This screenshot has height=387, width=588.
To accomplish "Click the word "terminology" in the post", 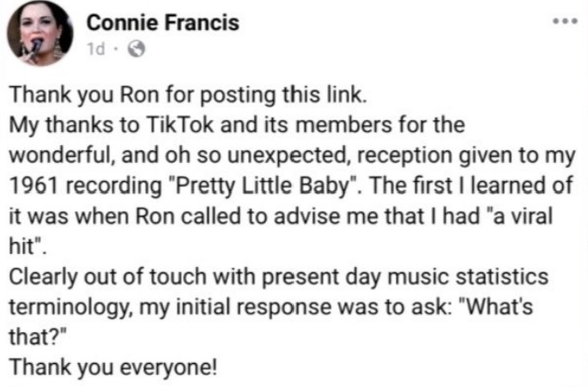I will (x=70, y=307).
